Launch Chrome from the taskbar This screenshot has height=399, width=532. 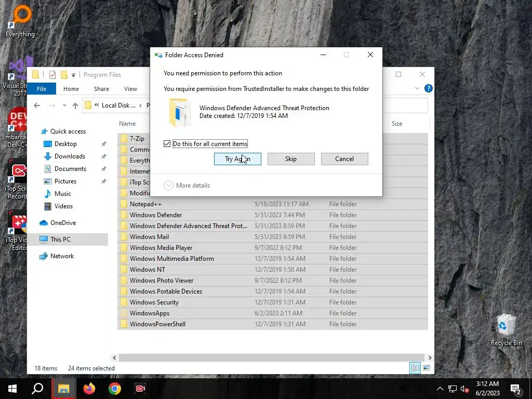tap(115, 389)
